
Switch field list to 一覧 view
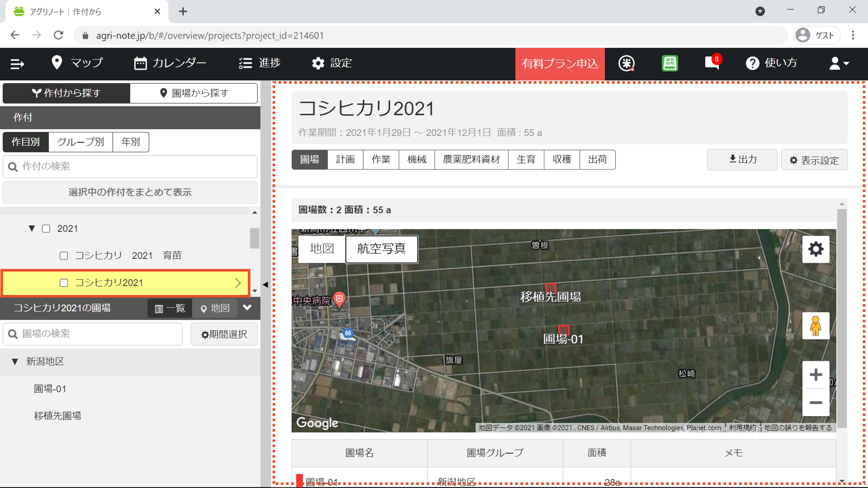[x=170, y=308]
